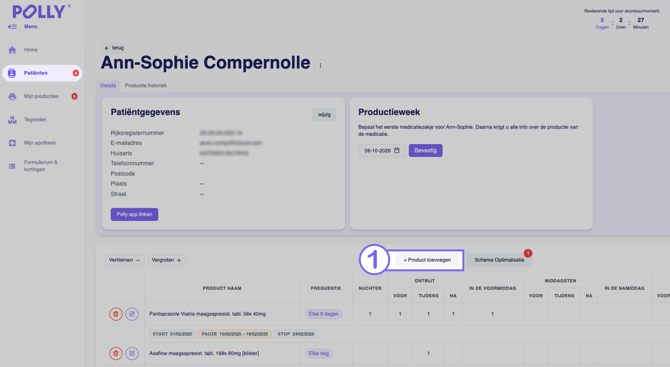Open Home from the sidebar

pyautogui.click(x=31, y=50)
